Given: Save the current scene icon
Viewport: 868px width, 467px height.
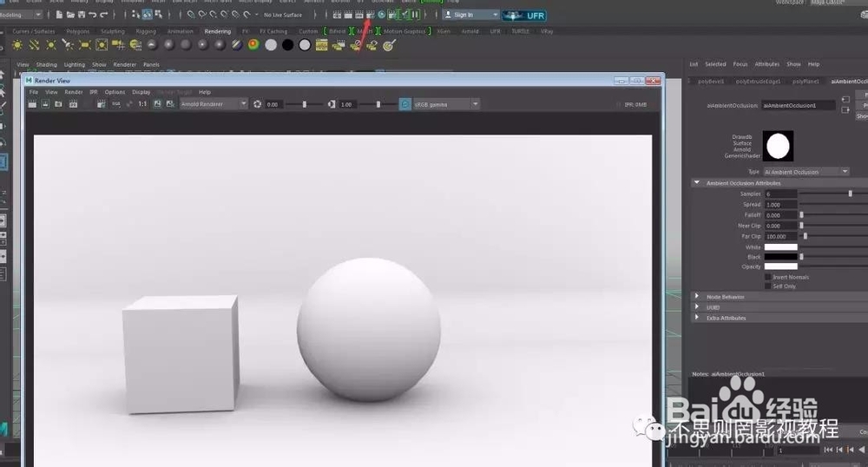Looking at the screenshot, I should [82, 15].
